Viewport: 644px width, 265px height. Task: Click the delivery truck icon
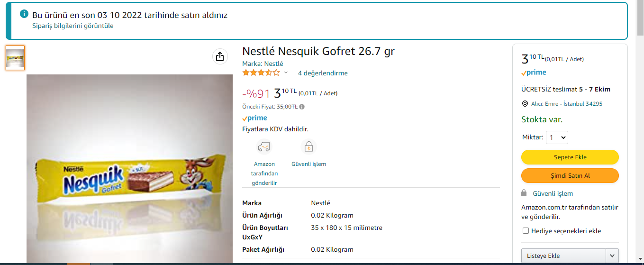pos(264,146)
